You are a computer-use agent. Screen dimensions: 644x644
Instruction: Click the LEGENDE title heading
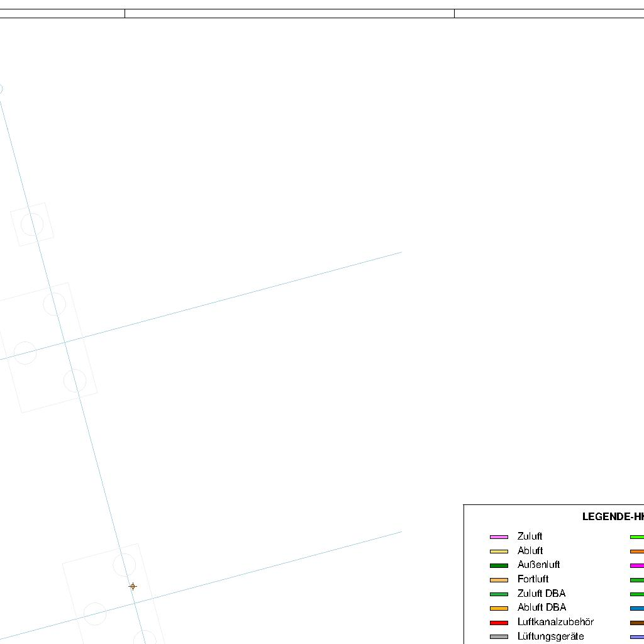coord(613,517)
